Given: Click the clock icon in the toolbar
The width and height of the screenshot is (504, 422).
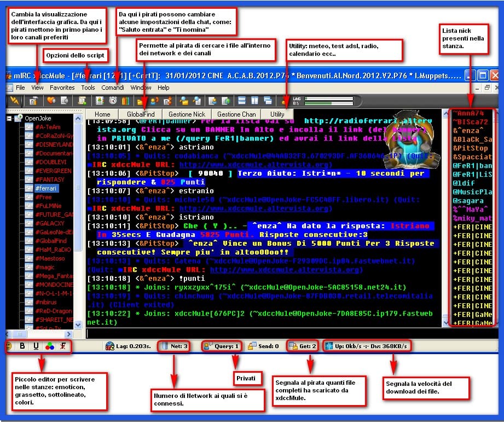Looking at the screenshot, I should (113, 101).
